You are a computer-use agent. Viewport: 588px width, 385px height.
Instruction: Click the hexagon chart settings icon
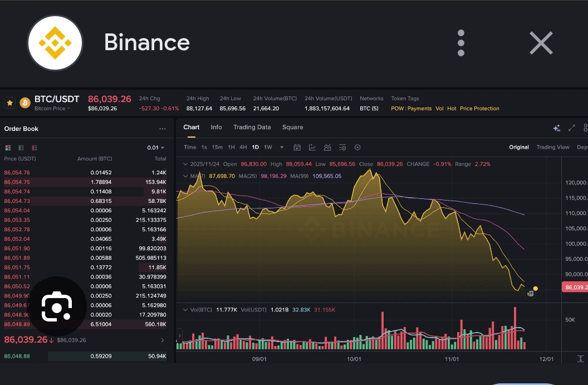(357, 148)
